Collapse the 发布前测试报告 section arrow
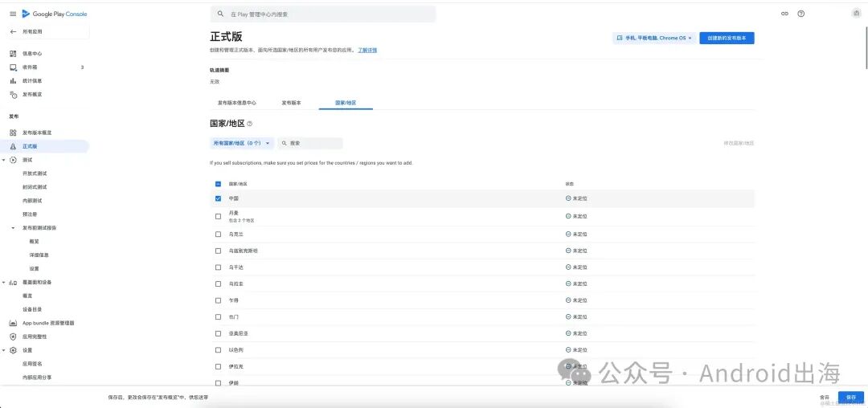Image resolution: width=868 pixels, height=408 pixels. pyautogui.click(x=14, y=228)
